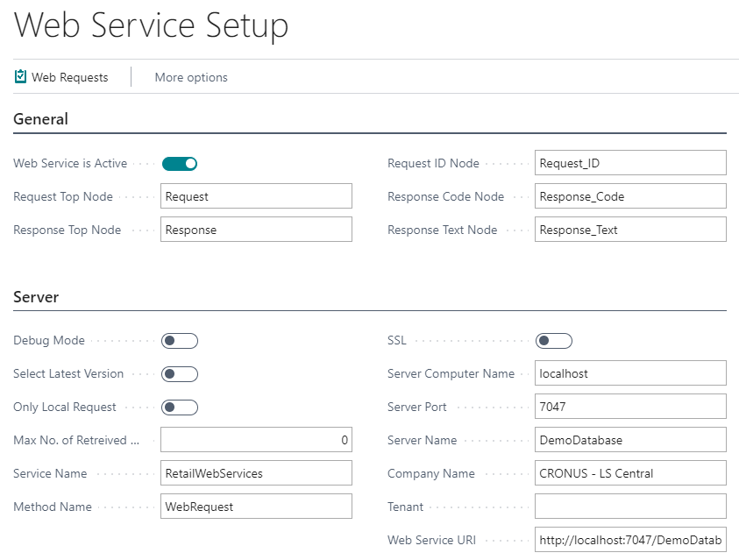Viewport: 739px width, 560px height.
Task: Select the Request ID Node input
Action: point(630,163)
